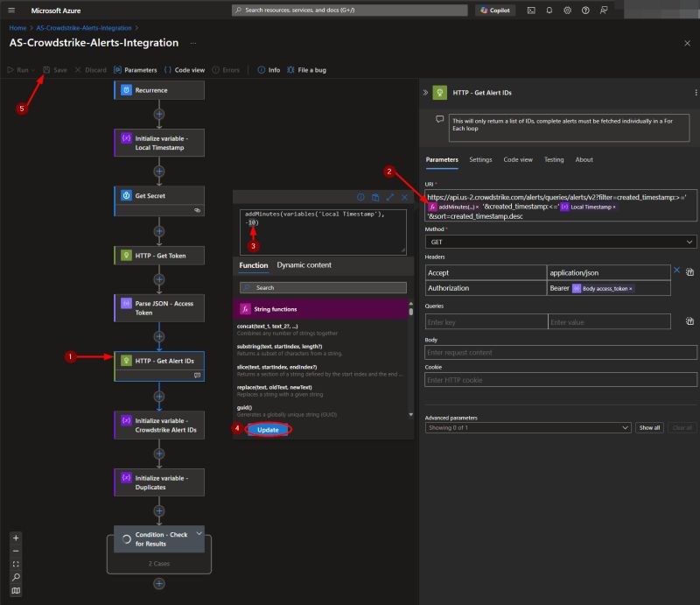Click Show all for advanced parameters

coord(648,427)
